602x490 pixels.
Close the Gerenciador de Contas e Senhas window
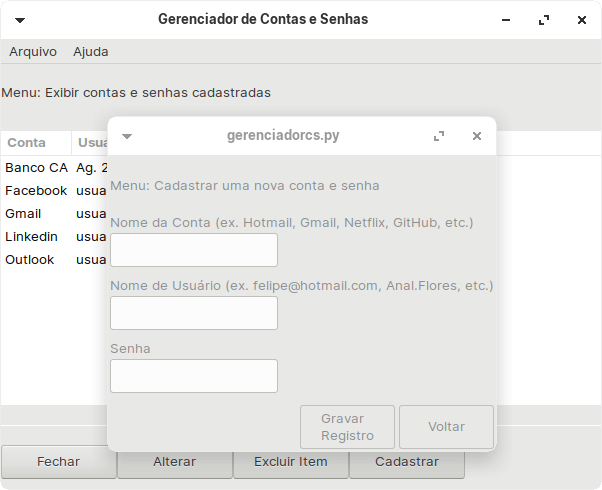[582, 20]
